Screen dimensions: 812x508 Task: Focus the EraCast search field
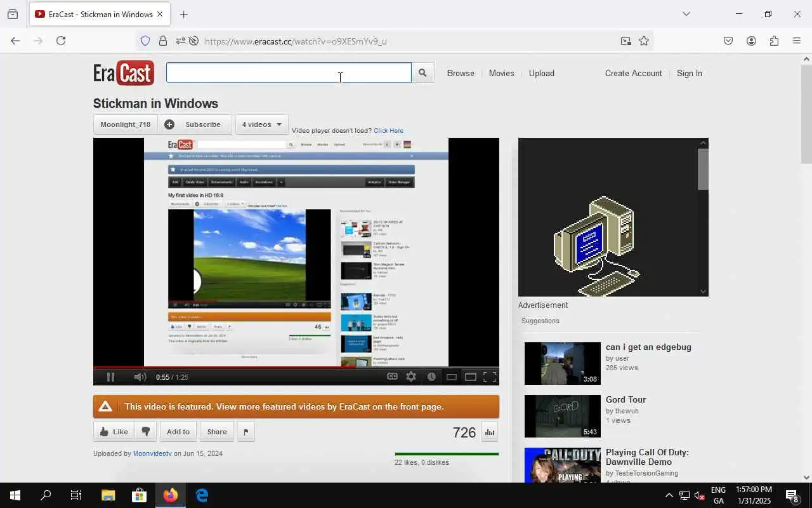pyautogui.click(x=289, y=73)
